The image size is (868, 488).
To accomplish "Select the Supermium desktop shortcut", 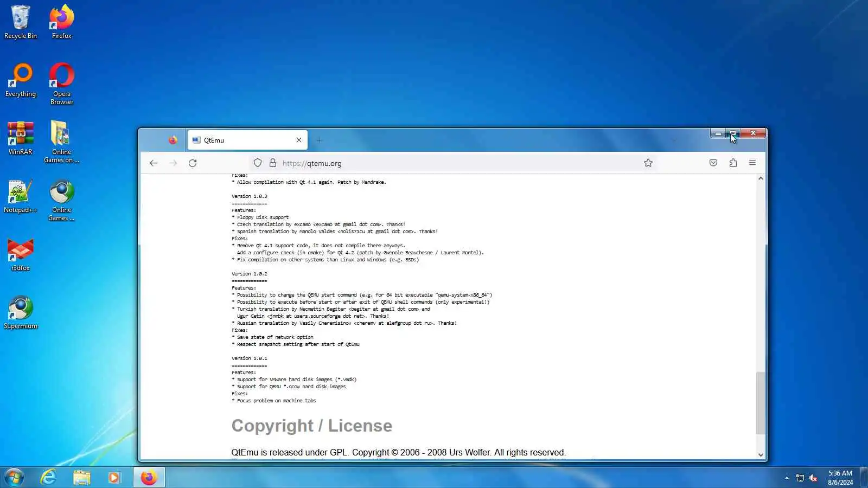I will pyautogui.click(x=21, y=312).
